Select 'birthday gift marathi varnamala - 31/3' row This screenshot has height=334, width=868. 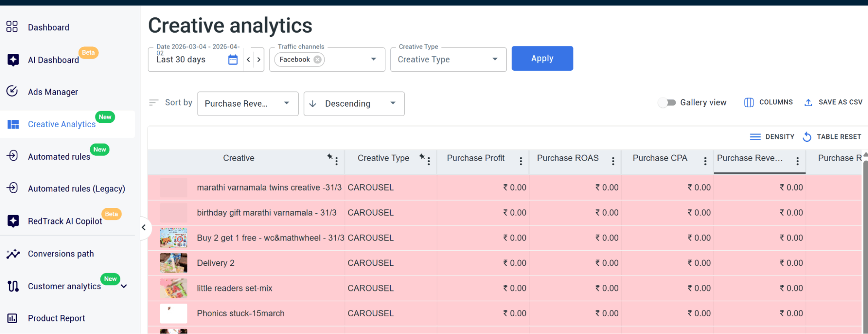505,213
